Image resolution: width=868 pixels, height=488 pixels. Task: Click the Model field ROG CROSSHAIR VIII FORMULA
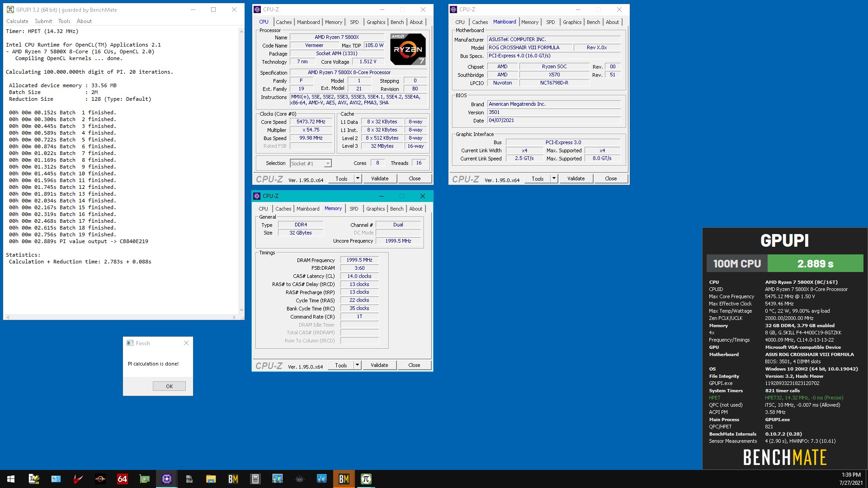coord(529,47)
